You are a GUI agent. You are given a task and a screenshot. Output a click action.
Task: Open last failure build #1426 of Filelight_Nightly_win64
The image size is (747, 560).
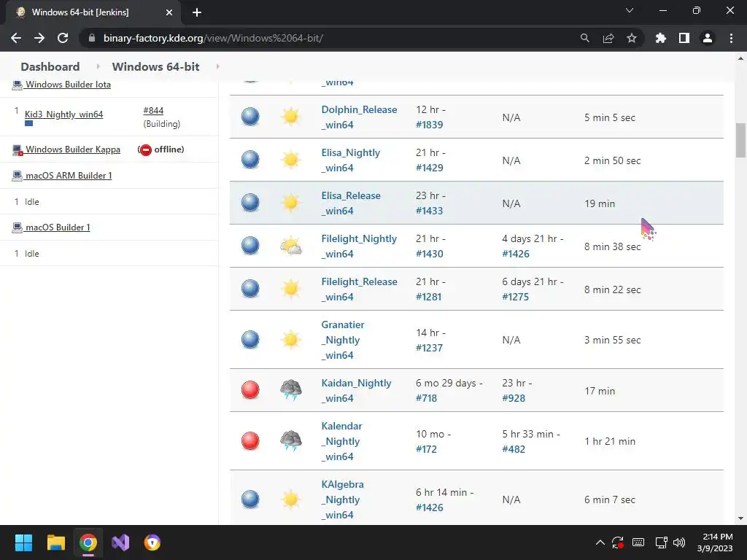tap(516, 254)
